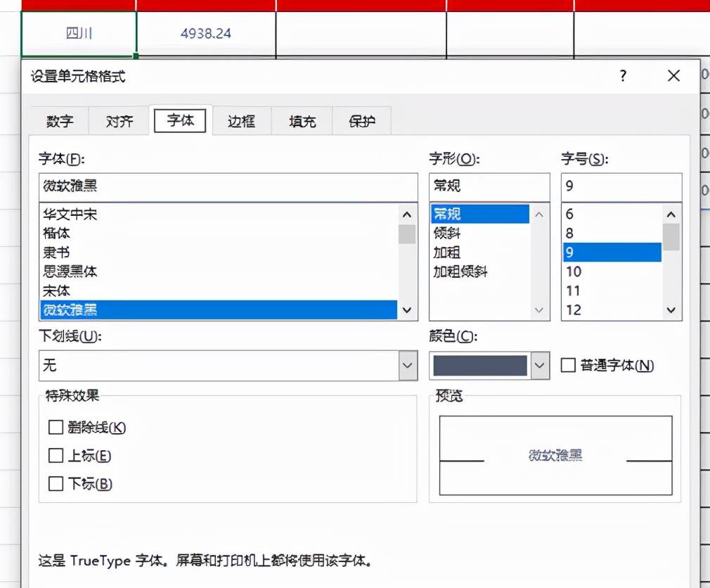Open the 填充 (Fill) tab
The height and width of the screenshot is (588, 710).
click(302, 121)
